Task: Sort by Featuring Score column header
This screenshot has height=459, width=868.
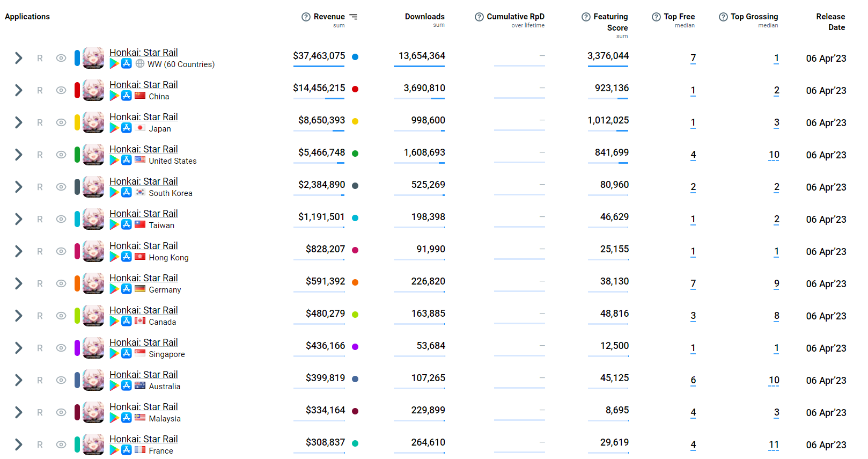Action: click(610, 22)
